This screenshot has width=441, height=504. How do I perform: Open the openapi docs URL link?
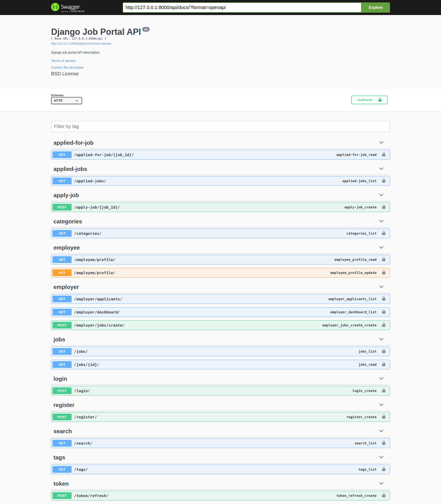(81, 44)
